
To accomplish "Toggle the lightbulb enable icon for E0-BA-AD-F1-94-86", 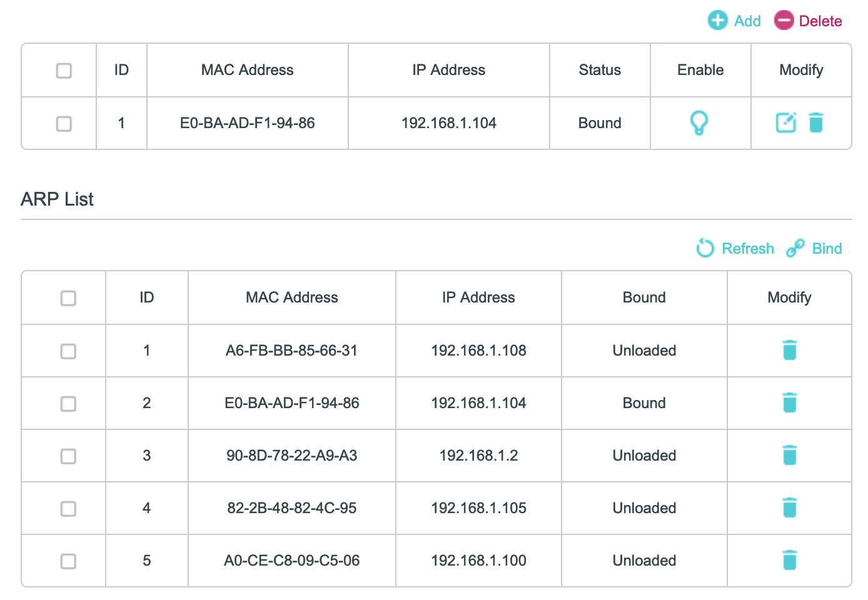I will pos(699,123).
